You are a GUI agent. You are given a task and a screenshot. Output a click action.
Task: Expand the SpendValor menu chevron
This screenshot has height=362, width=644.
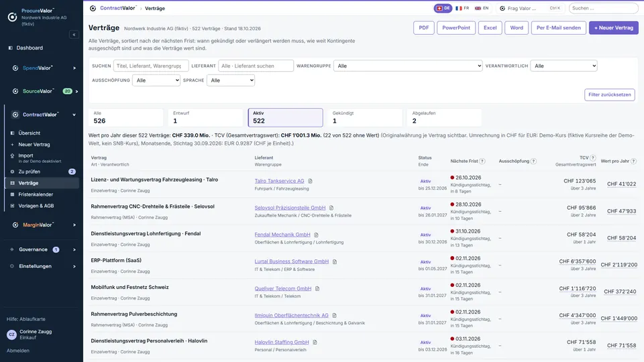pos(74,68)
